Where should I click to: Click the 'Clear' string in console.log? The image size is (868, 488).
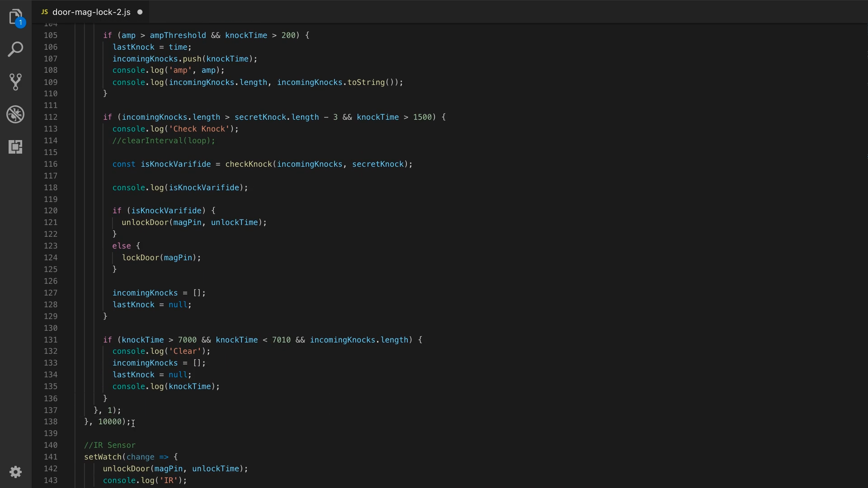point(185,351)
